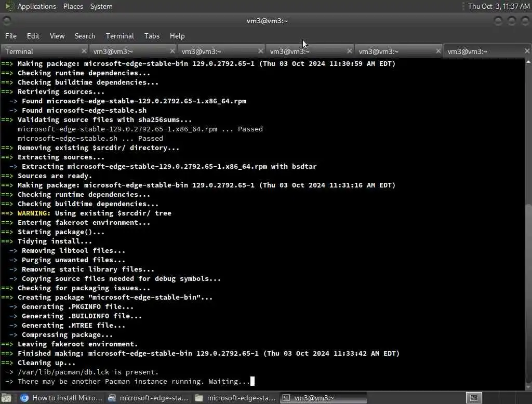Open the File menu of the terminal
532x404 pixels.
pos(11,36)
